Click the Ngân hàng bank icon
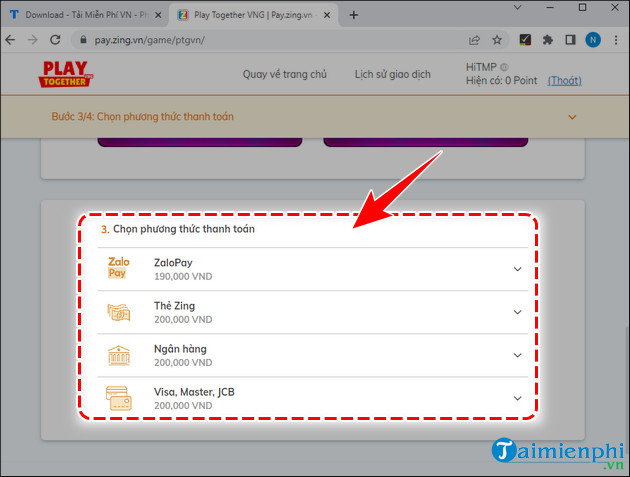Image resolution: width=630 pixels, height=477 pixels. point(119,356)
